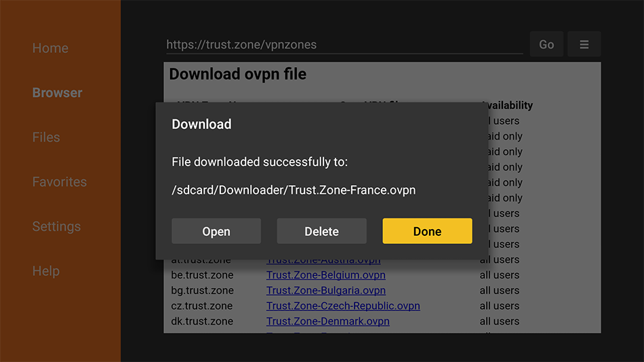Image resolution: width=644 pixels, height=362 pixels.
Task: Select Browser in the left sidebar
Action: (x=57, y=93)
